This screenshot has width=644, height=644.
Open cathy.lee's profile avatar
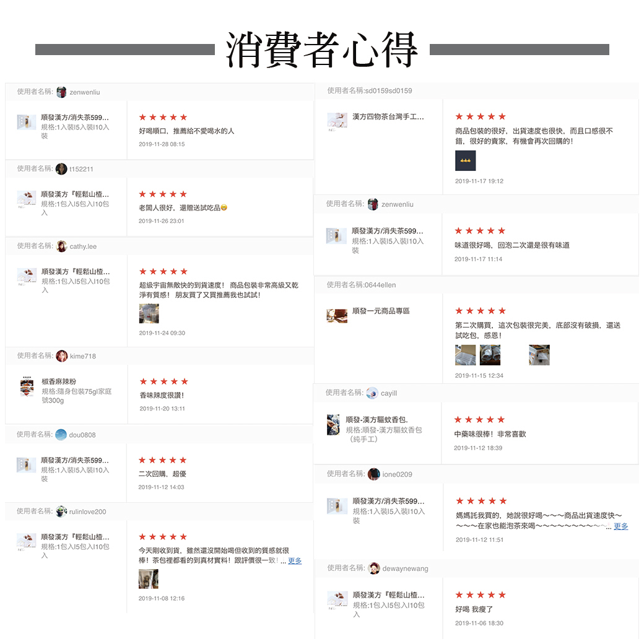(61, 246)
